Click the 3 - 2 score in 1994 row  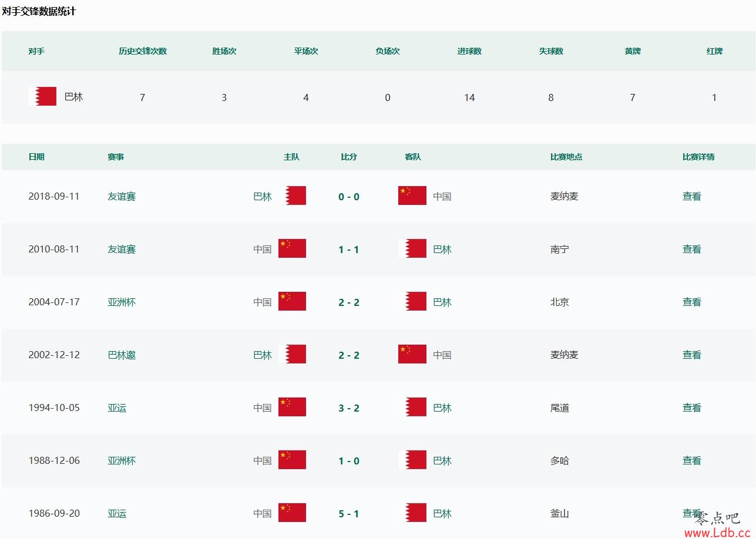tap(348, 408)
